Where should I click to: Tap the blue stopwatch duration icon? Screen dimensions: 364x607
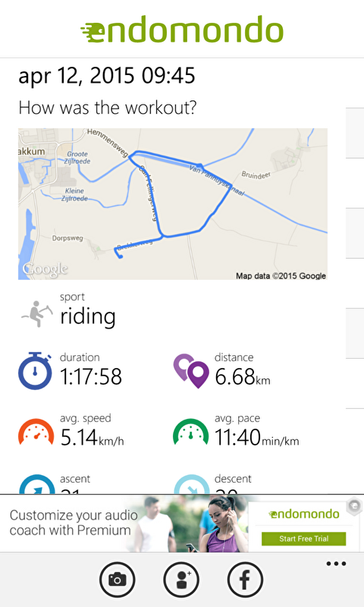point(35,370)
